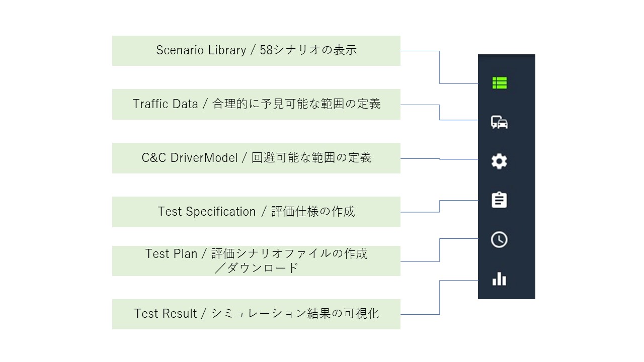Click the Traffic Data vehicles icon
Screen dimensions: 644x362
[x=500, y=122]
